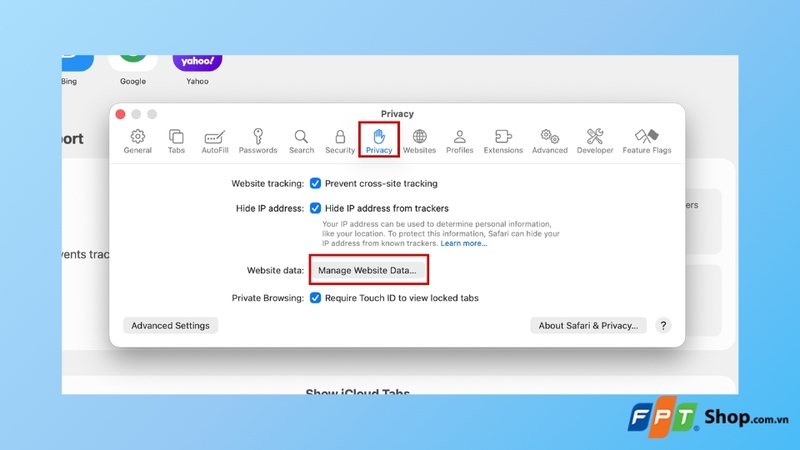
Task: Select the Privacy hand icon
Action: [379, 140]
